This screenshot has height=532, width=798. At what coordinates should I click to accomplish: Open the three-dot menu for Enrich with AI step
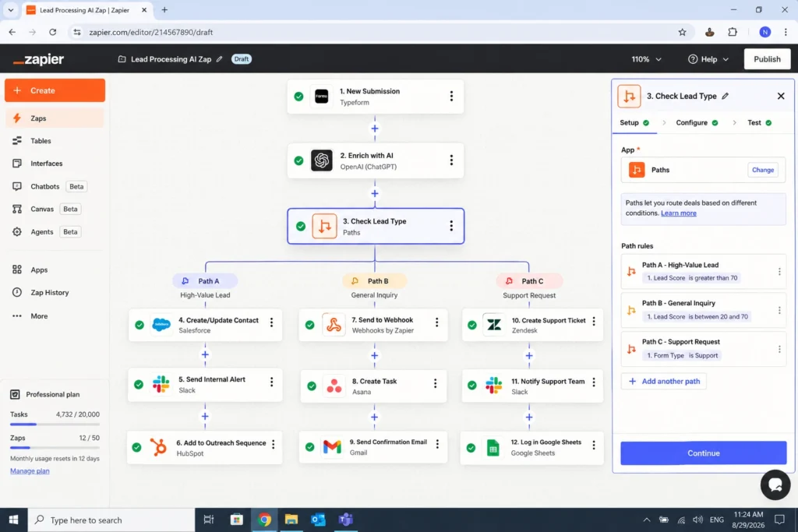pos(451,160)
